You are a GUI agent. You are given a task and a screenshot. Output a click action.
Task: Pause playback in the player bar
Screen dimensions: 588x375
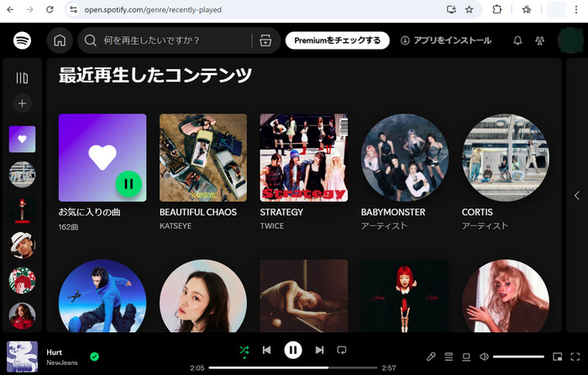293,350
